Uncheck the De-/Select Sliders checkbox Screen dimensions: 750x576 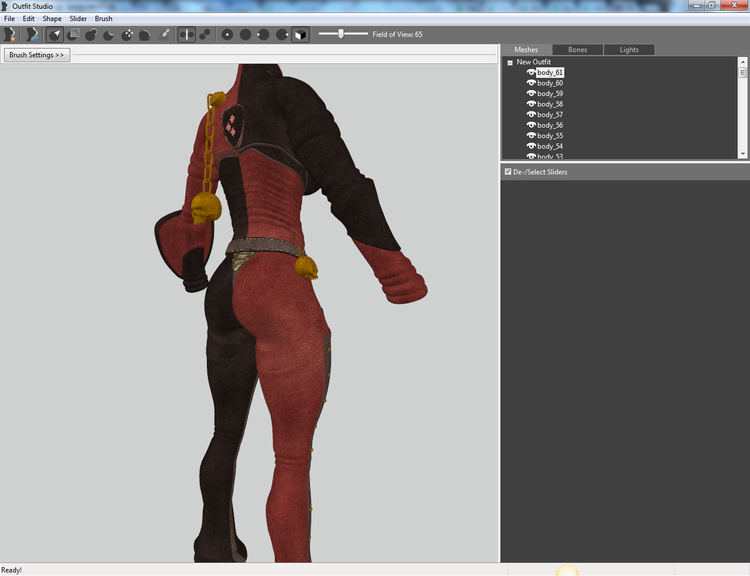point(508,171)
